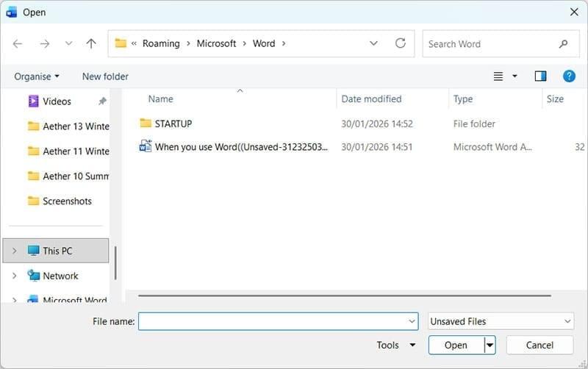This screenshot has width=588, height=369.
Task: Open the Organise menu
Action: (x=37, y=76)
